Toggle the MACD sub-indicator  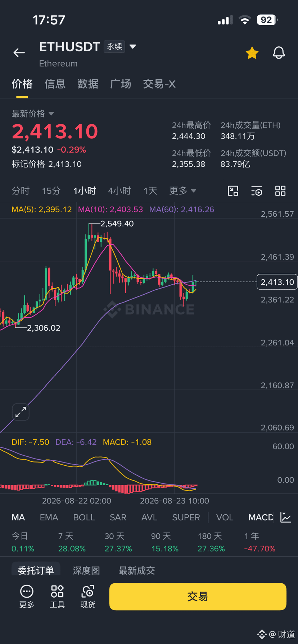coord(261,517)
